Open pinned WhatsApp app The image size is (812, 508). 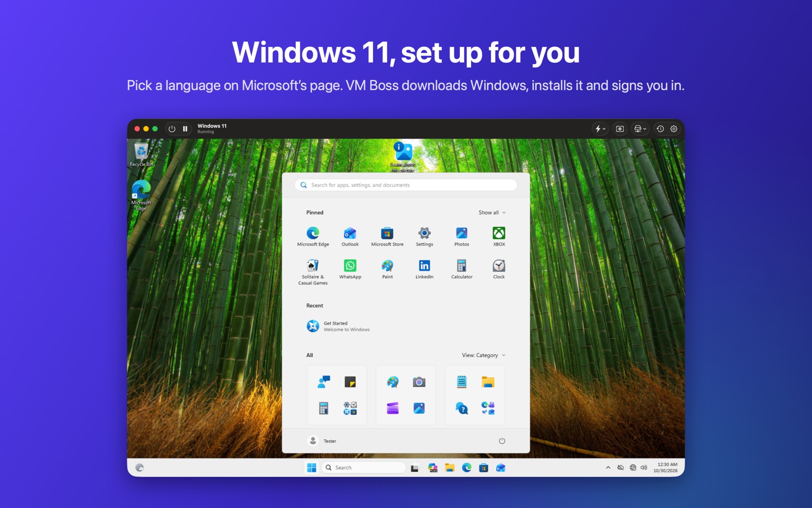(350, 269)
